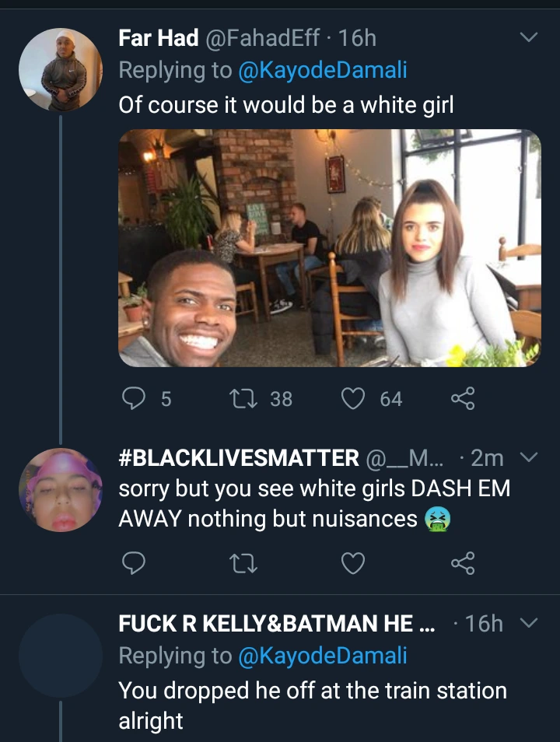
Task: Open FUCK R KELLY&BATMAN user's blank avatar
Action: point(60,655)
